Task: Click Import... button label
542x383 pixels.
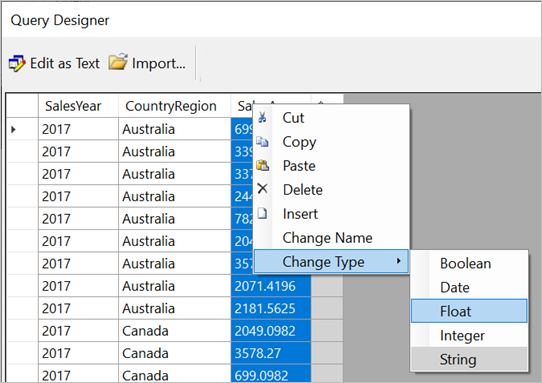Action: pos(159,64)
